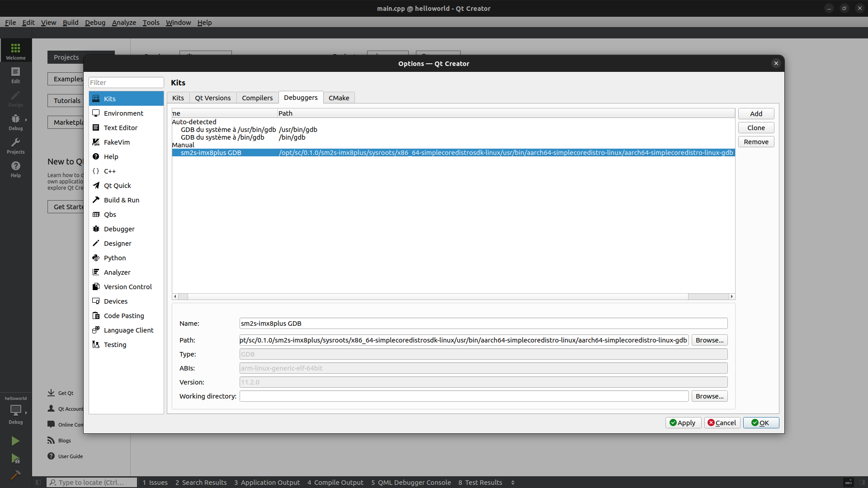Toggle the sidebar at bottom left
The height and width of the screenshot is (488, 868).
[38, 483]
